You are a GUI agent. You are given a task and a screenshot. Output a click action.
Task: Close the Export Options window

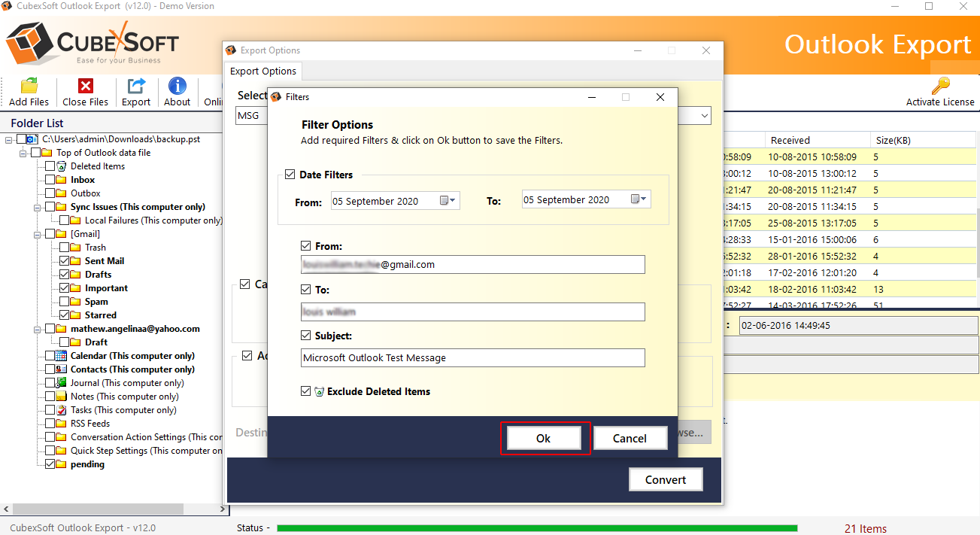(x=706, y=50)
